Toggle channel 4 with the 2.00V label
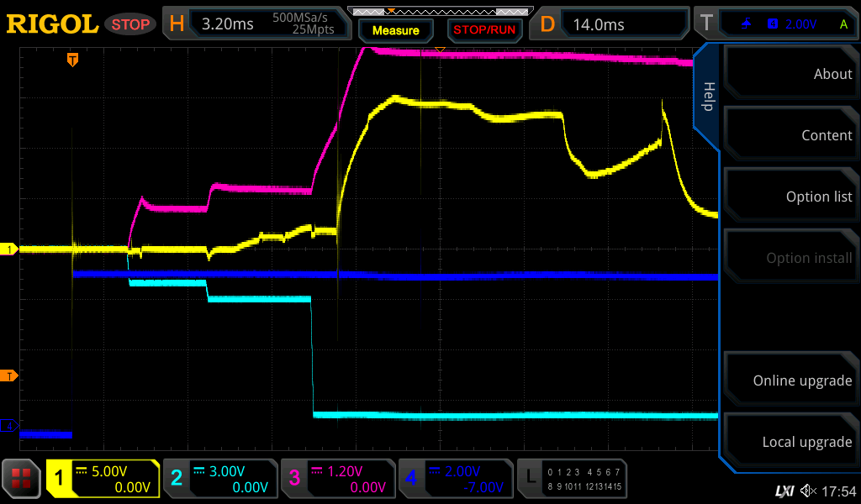The height and width of the screenshot is (504, 861). (454, 479)
